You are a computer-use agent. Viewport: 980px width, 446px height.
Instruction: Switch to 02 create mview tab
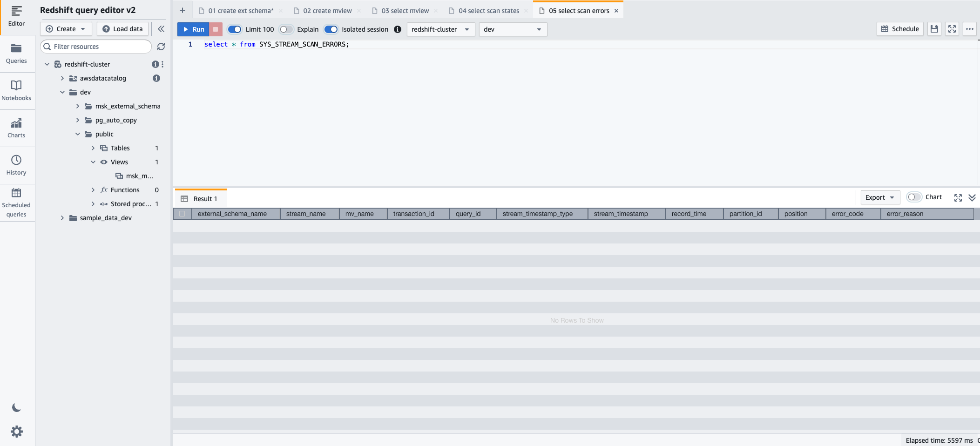click(x=327, y=11)
